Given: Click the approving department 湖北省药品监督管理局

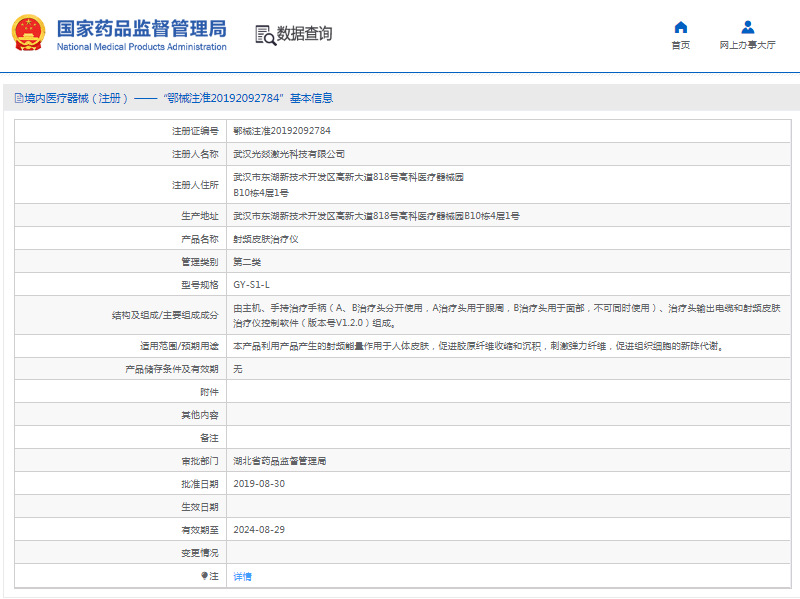Looking at the screenshot, I should click(x=280, y=461).
